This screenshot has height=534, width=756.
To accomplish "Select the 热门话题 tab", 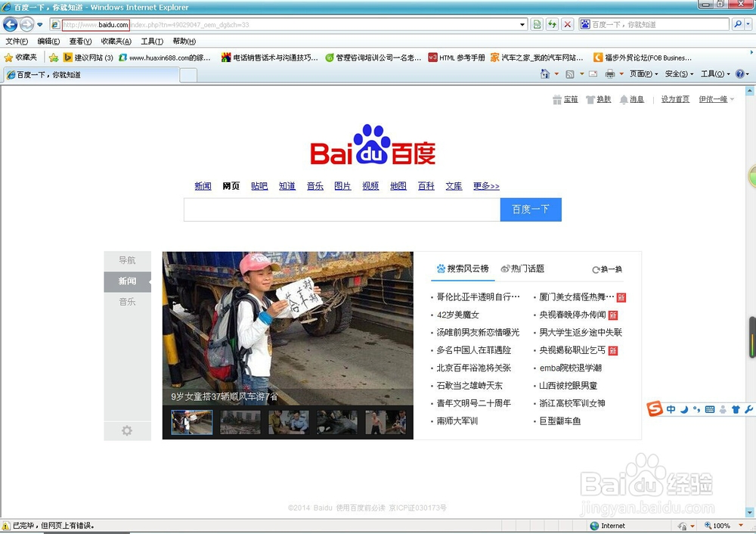I will [522, 269].
